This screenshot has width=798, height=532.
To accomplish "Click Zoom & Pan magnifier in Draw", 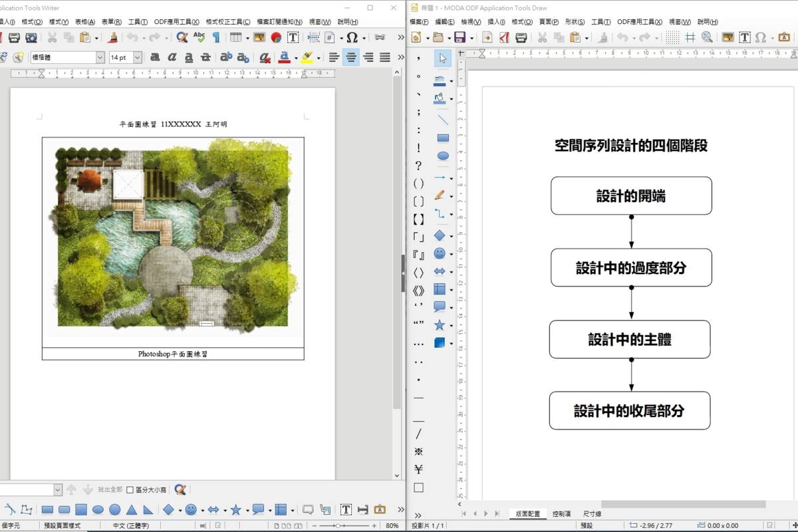I will (708, 38).
